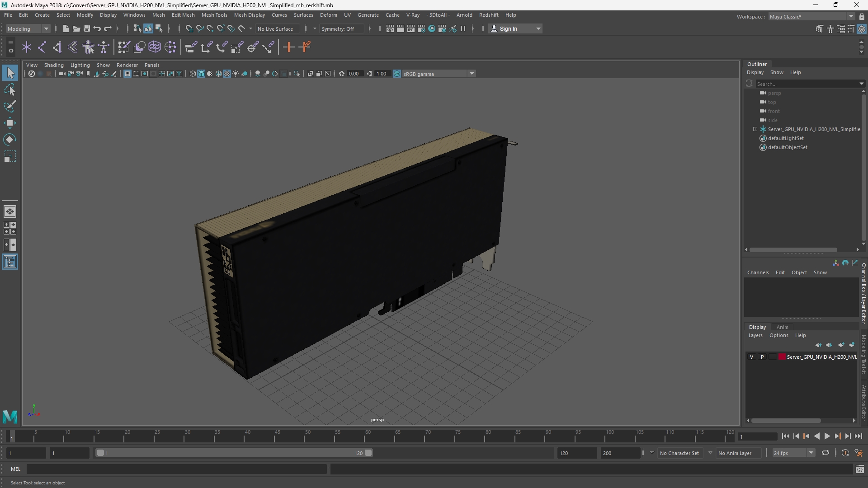The width and height of the screenshot is (868, 488).
Task: Activate the Lasso Select tool in the left toolbox
Action: point(10,90)
